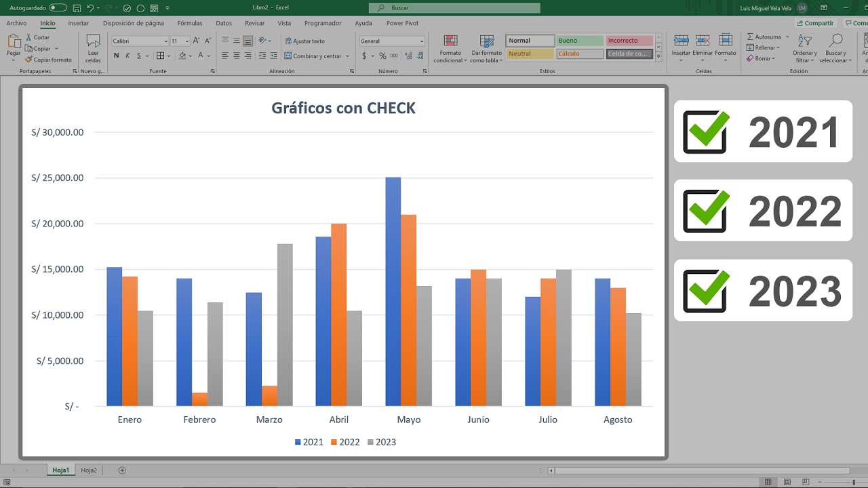Screen dimensions: 868x488
Task: Apply the Incorrecto cell style
Action: click(630, 41)
